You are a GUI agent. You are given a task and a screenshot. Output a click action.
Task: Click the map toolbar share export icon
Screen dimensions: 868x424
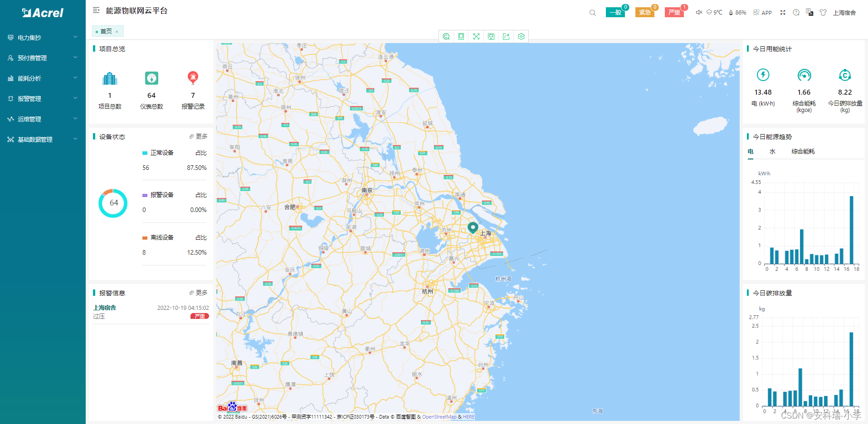(x=506, y=36)
